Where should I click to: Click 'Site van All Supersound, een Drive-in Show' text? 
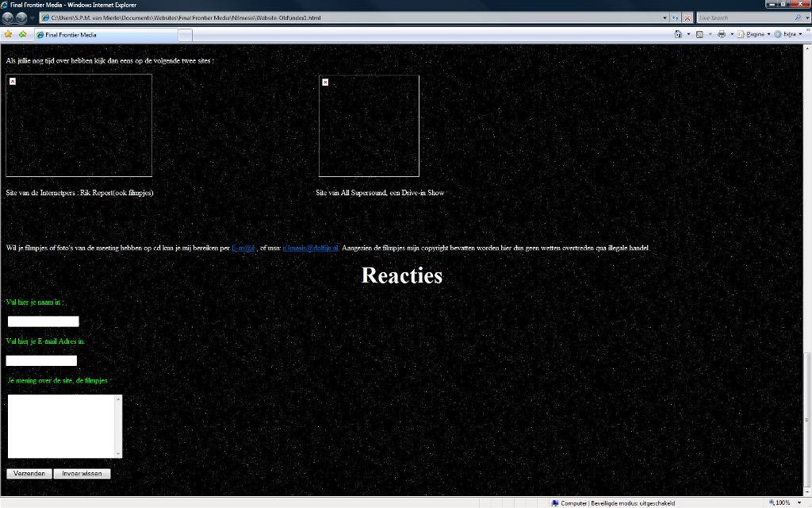pos(380,193)
